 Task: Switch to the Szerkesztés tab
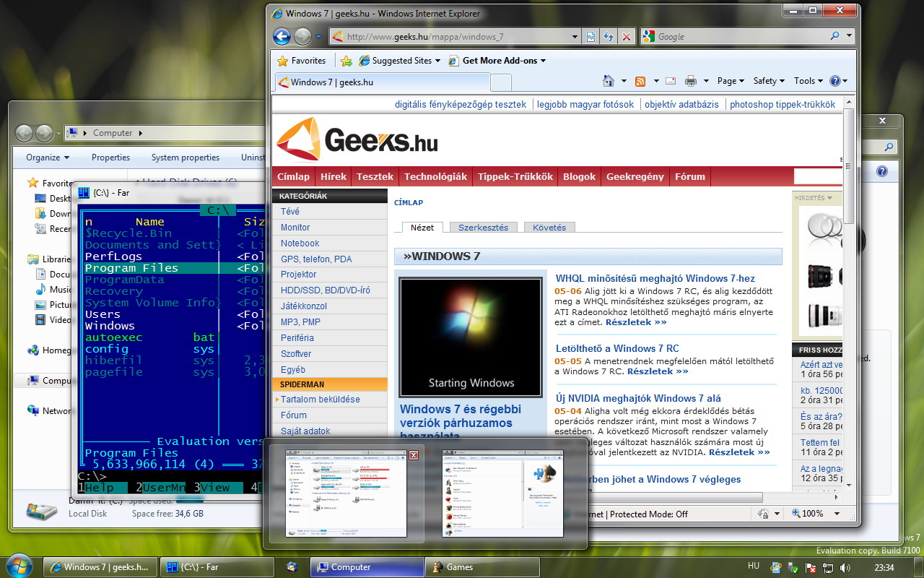[x=483, y=227]
